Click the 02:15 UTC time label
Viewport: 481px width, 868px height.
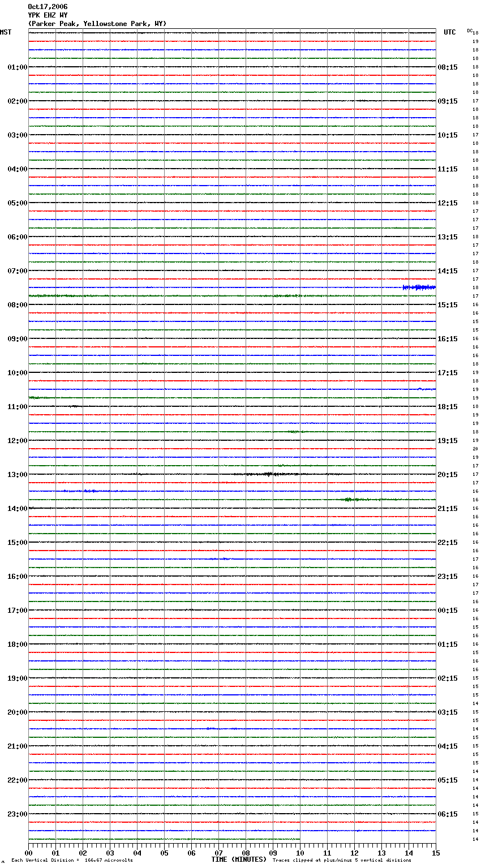448,678
